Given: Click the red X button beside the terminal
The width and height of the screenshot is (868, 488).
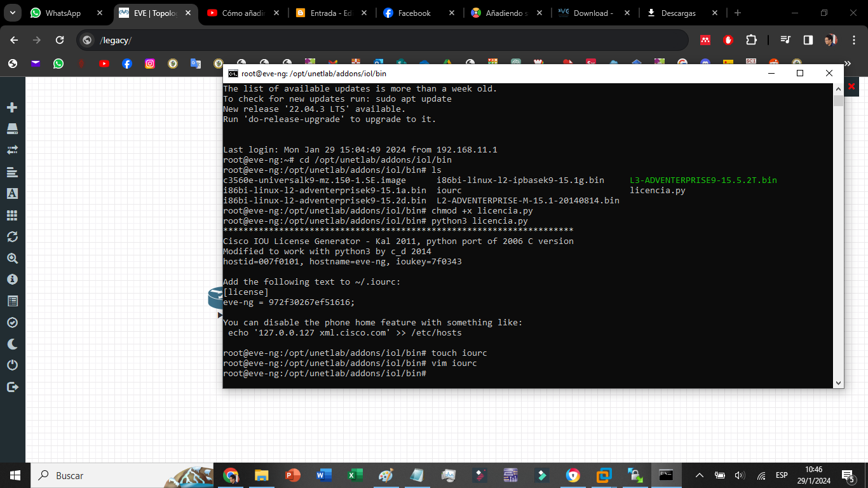Looking at the screenshot, I should [852, 86].
